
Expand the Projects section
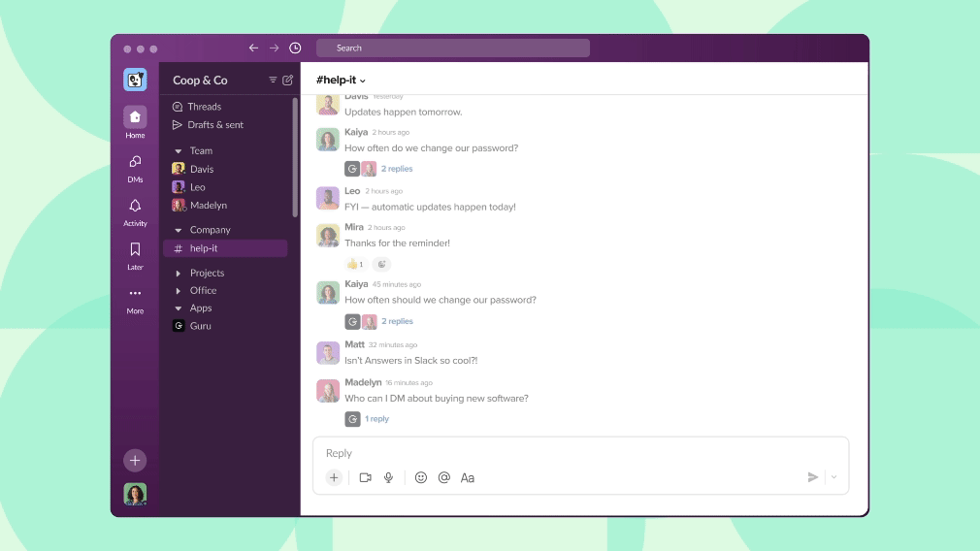coord(179,273)
